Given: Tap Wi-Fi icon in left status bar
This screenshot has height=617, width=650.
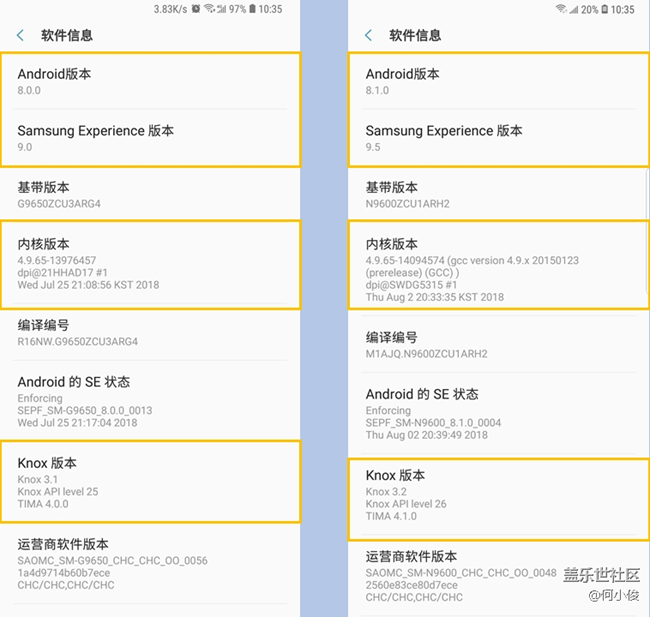Looking at the screenshot, I should pyautogui.click(x=209, y=9).
